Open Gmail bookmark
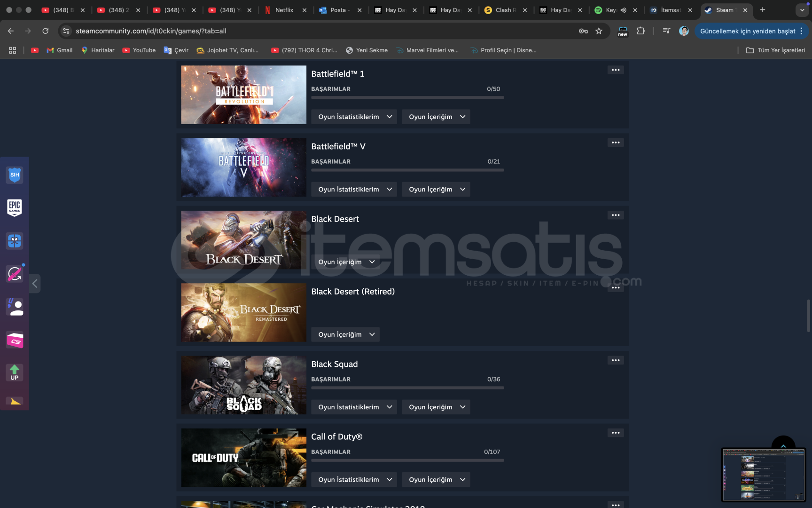The width and height of the screenshot is (812, 508). click(x=60, y=50)
